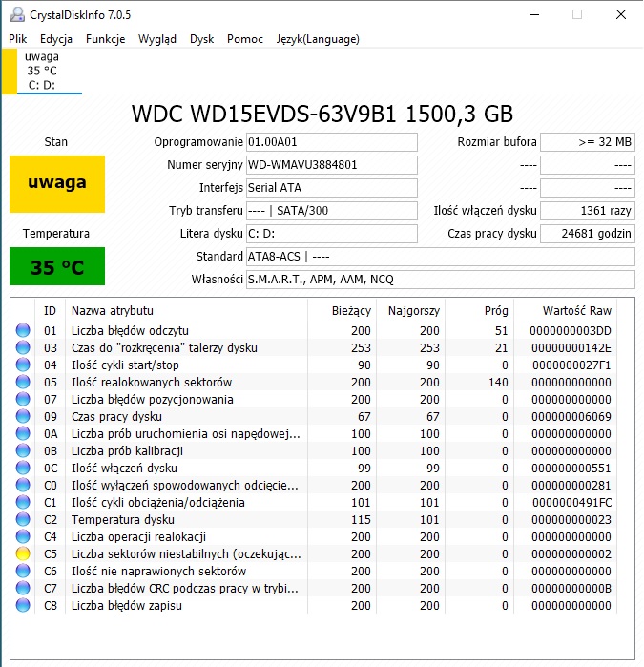Image resolution: width=644 pixels, height=667 pixels.
Task: Open the Pomoc menu
Action: (x=245, y=39)
